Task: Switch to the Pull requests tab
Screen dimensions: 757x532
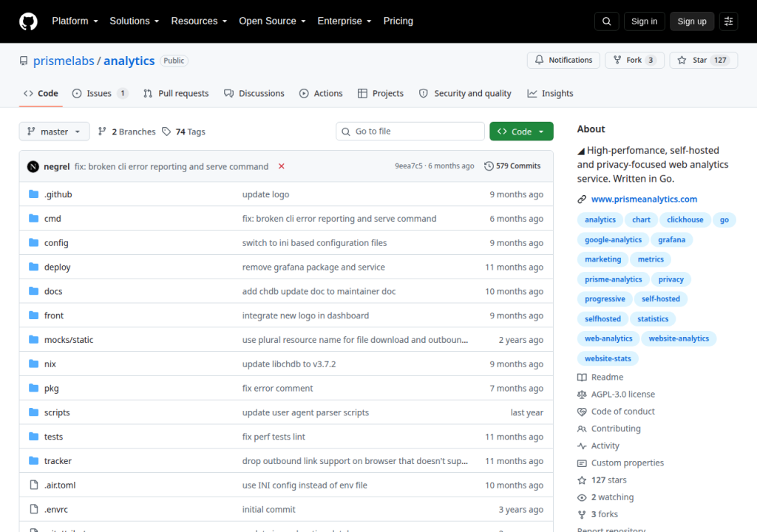Action: (176, 93)
